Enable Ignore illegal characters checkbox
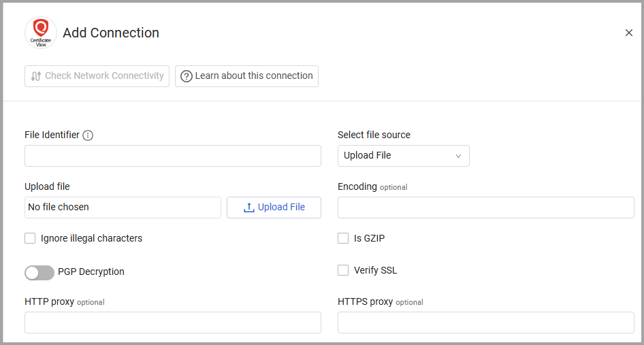This screenshot has width=644, height=345. tap(30, 238)
